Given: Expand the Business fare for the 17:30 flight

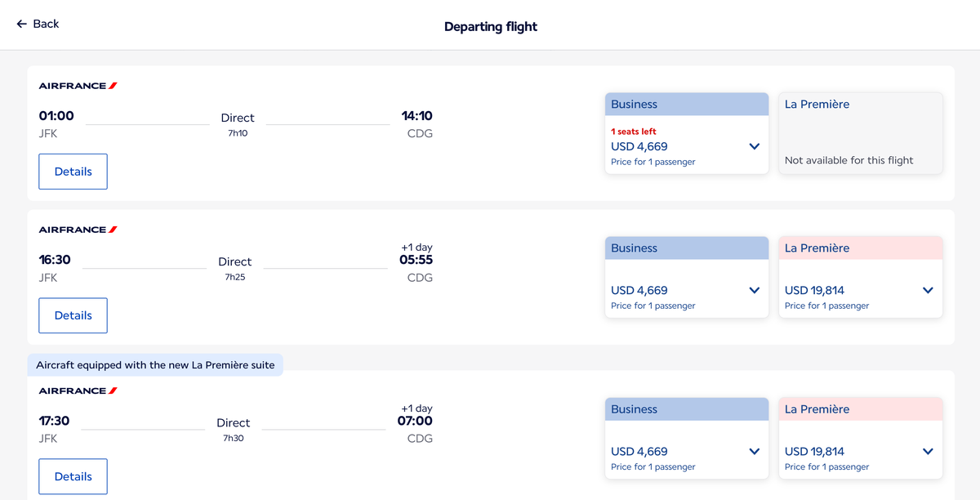Looking at the screenshot, I should pos(754,451).
